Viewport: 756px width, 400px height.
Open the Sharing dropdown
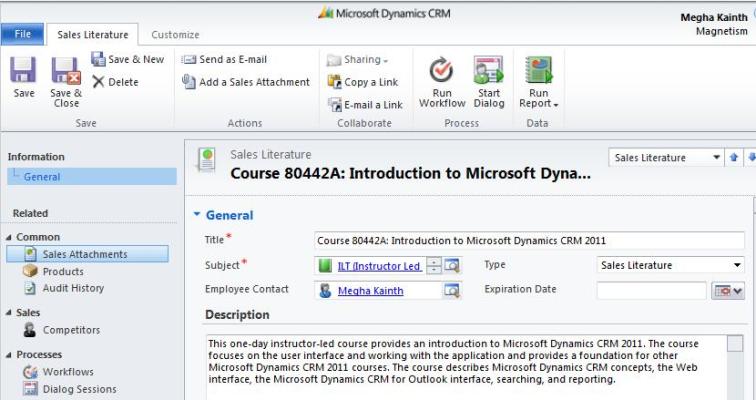click(x=358, y=60)
